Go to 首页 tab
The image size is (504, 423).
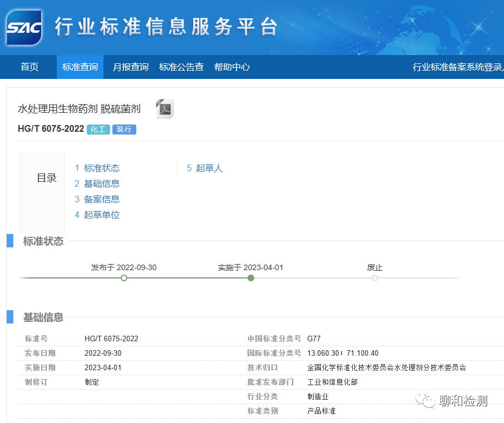29,67
